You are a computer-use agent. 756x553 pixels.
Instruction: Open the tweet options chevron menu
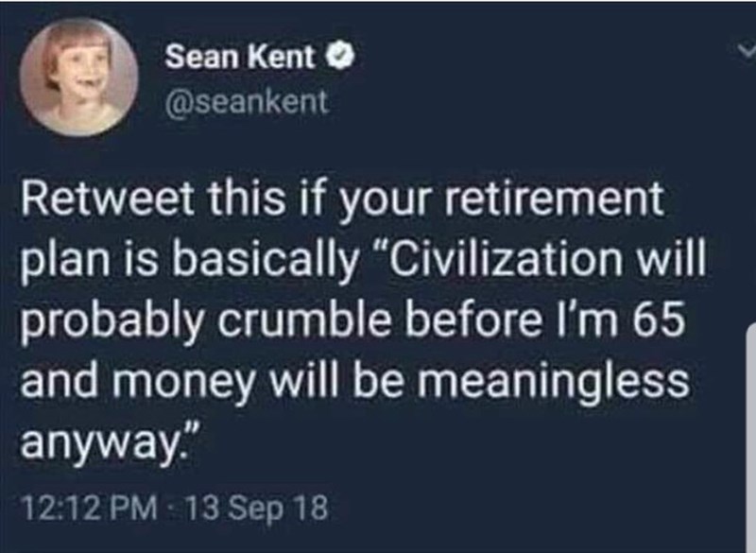click(744, 57)
